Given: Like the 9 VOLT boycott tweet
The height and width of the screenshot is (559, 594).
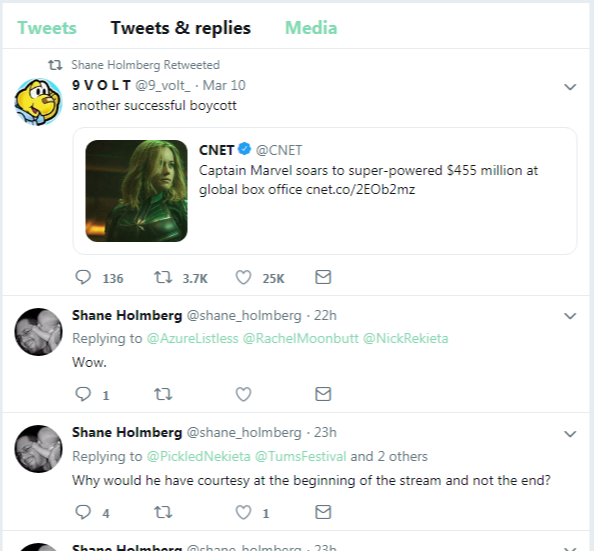Looking at the screenshot, I should coord(243,277).
